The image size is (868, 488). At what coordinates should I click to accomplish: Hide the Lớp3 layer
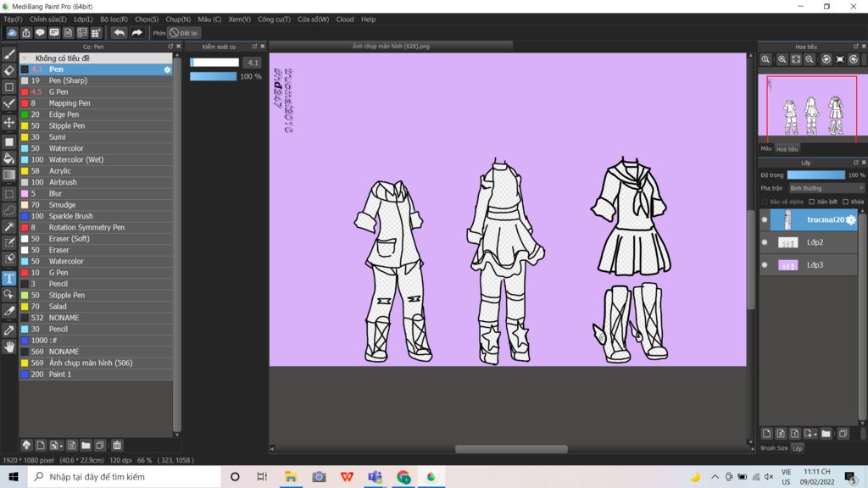pos(765,265)
